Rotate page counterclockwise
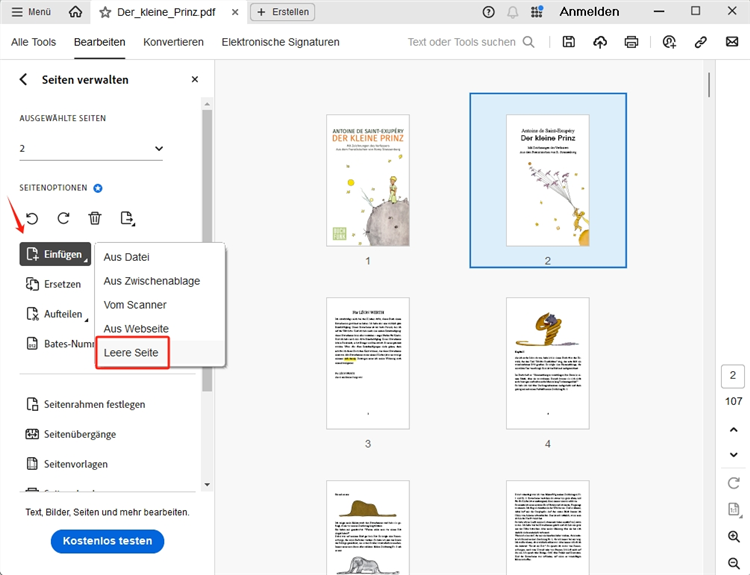Image resolution: width=750 pixels, height=575 pixels. 32,219
